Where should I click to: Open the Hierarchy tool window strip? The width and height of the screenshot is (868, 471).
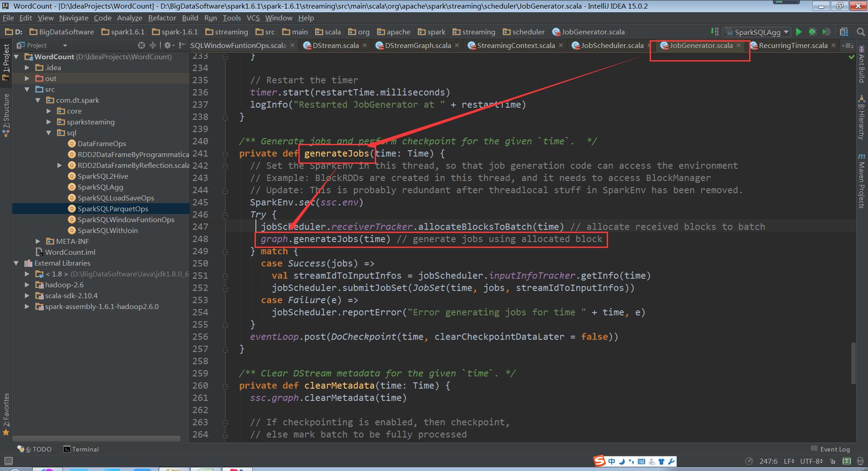click(861, 118)
